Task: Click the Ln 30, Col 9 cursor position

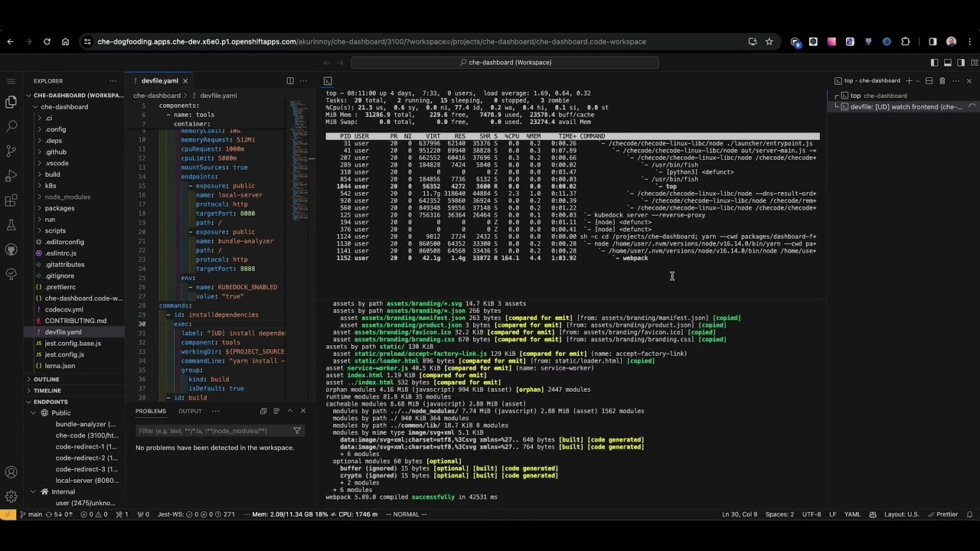Action: pyautogui.click(x=740, y=514)
